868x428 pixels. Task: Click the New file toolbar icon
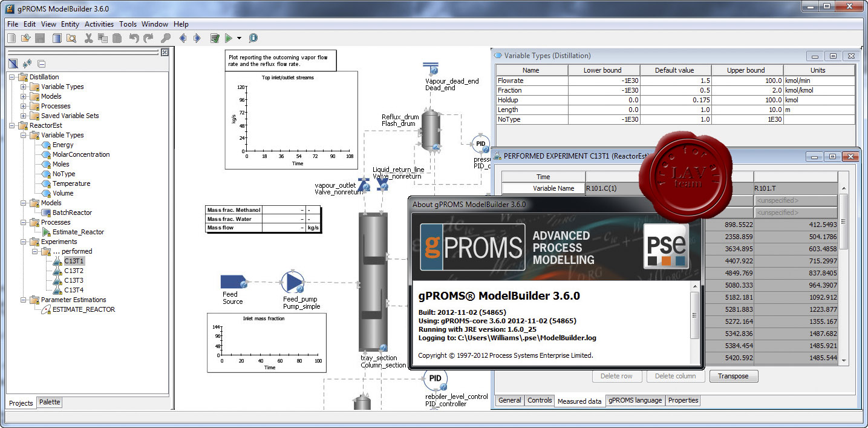click(x=11, y=38)
